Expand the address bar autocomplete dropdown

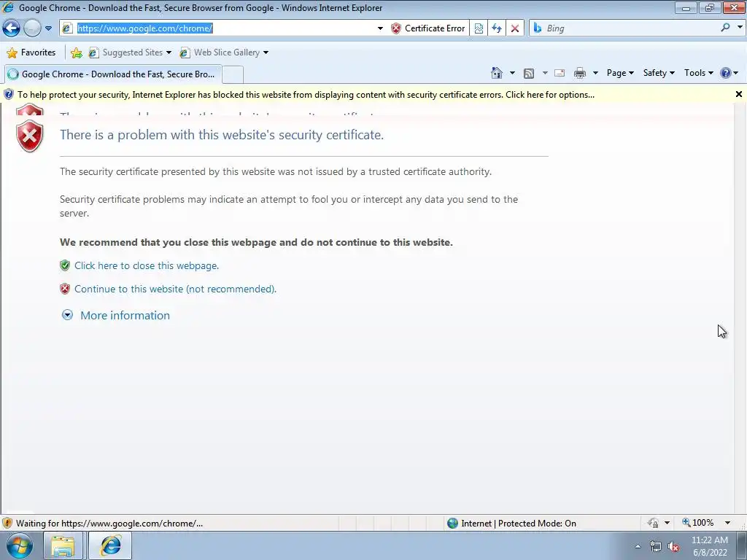point(380,28)
